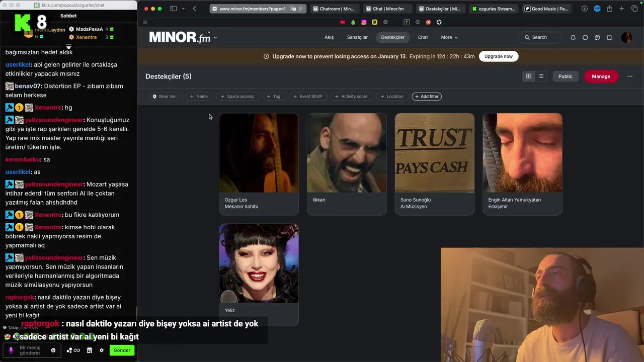Switch to ozgurles Stream Safari tab
The image size is (644, 362).
[x=493, y=9]
